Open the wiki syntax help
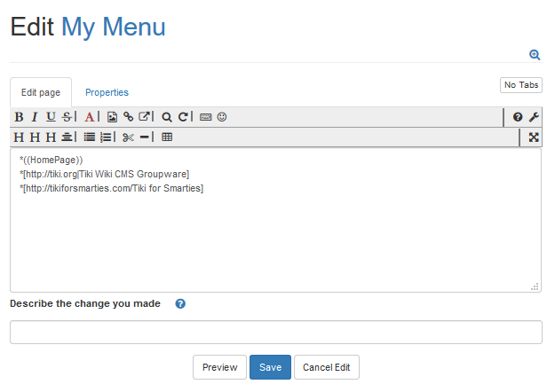 point(518,117)
